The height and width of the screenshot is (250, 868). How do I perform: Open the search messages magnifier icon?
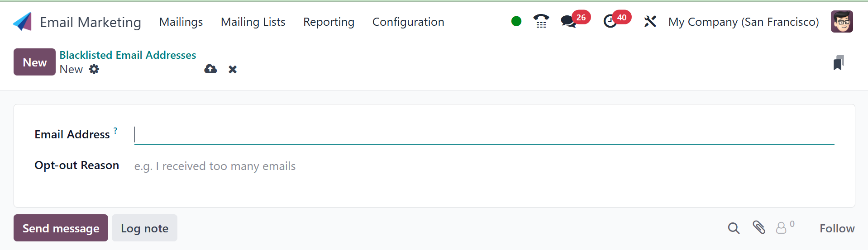(734, 228)
